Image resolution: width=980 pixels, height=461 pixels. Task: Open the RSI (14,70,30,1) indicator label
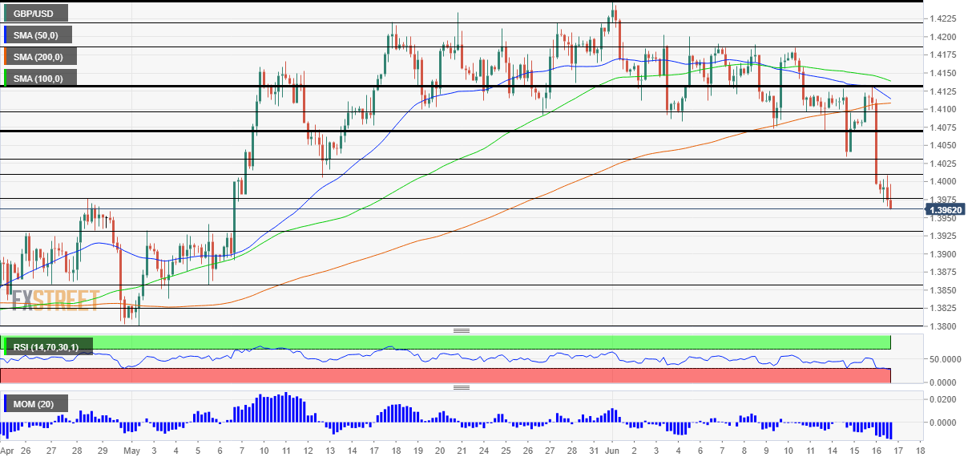(x=48, y=347)
